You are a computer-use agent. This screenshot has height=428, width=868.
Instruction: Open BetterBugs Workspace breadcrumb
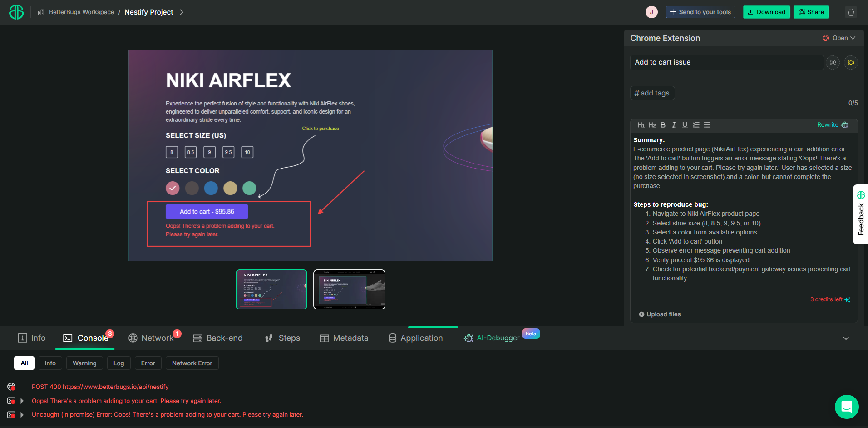[76, 12]
